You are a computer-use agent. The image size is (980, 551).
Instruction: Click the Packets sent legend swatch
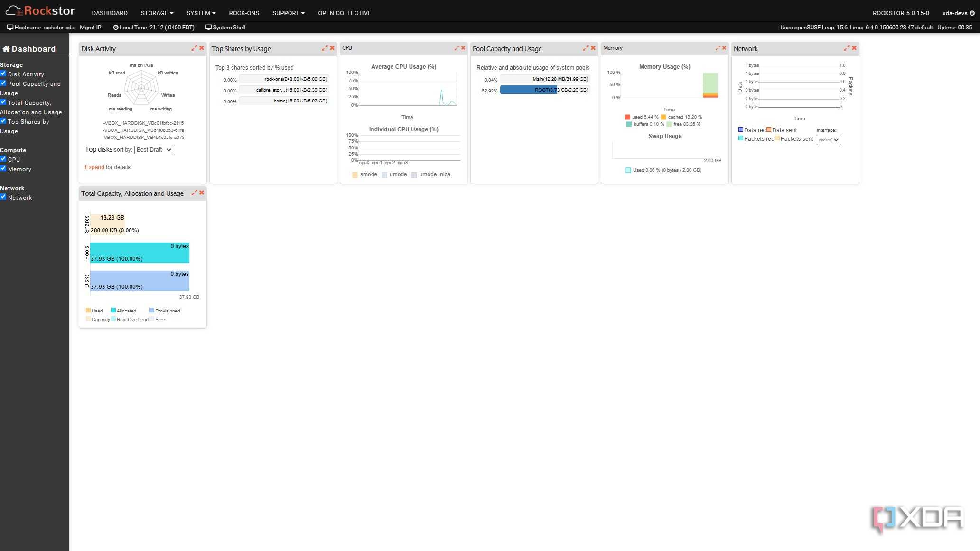(777, 138)
